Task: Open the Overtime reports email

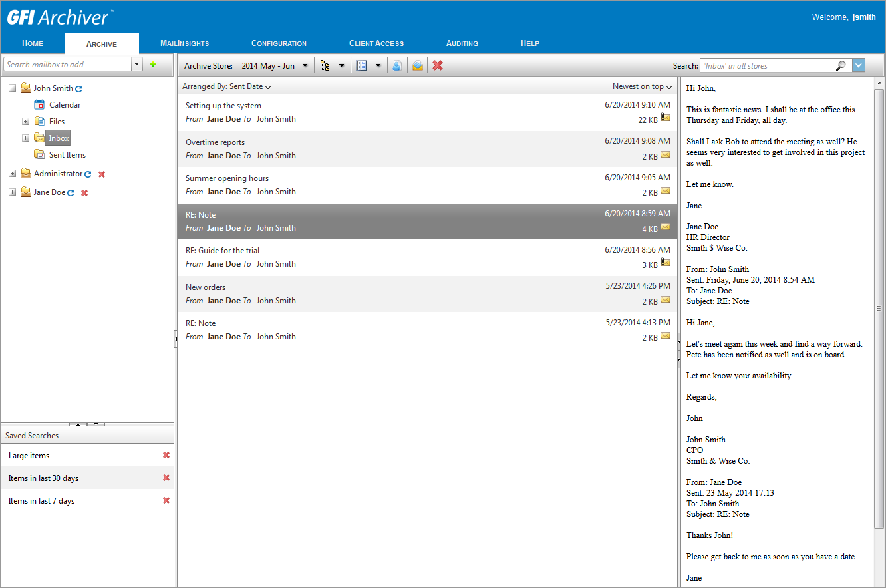Action: tap(427, 149)
